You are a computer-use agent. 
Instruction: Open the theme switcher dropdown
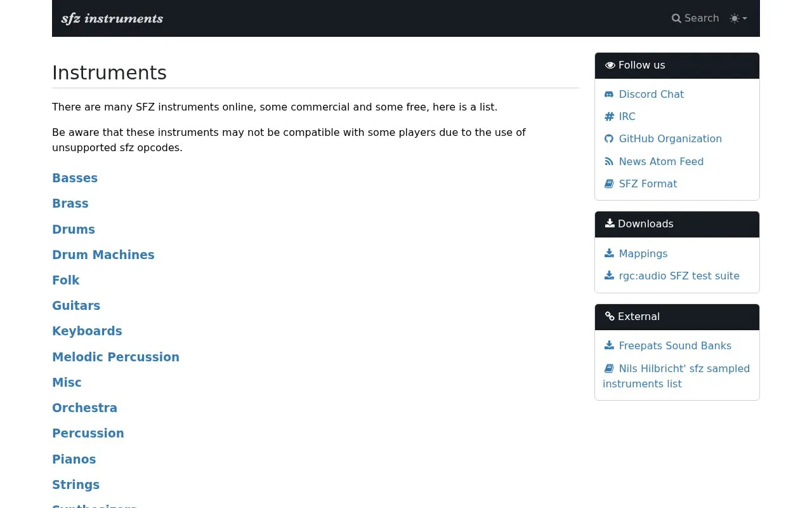[738, 18]
